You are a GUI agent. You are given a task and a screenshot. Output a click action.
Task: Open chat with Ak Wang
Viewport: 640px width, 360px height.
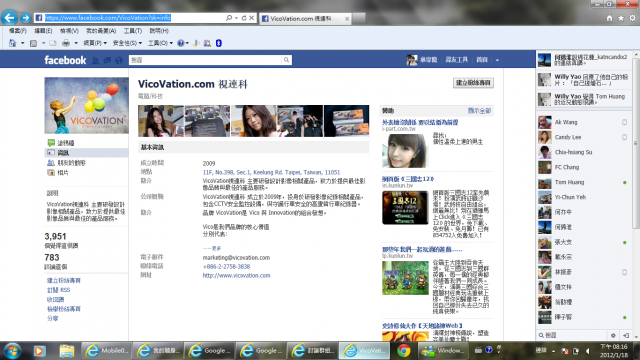(583, 122)
